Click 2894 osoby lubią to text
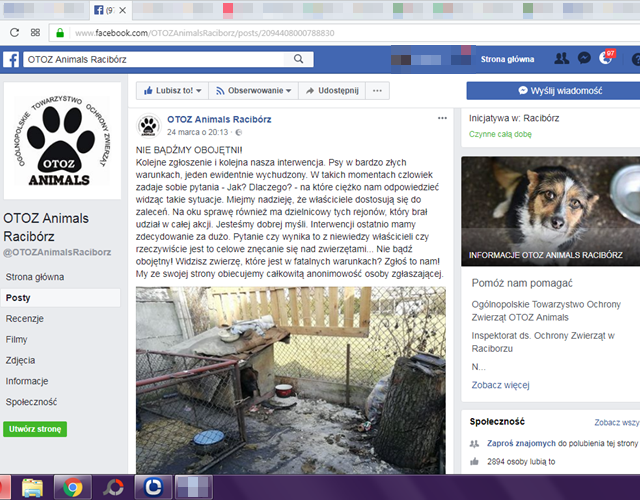Image resolution: width=640 pixels, height=500 pixels. click(x=521, y=462)
